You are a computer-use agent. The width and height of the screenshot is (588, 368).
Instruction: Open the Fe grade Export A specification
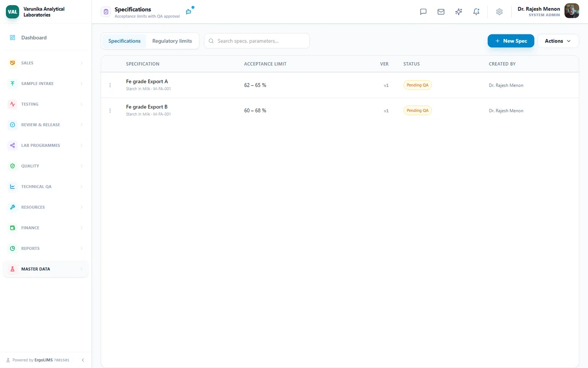pos(147,82)
